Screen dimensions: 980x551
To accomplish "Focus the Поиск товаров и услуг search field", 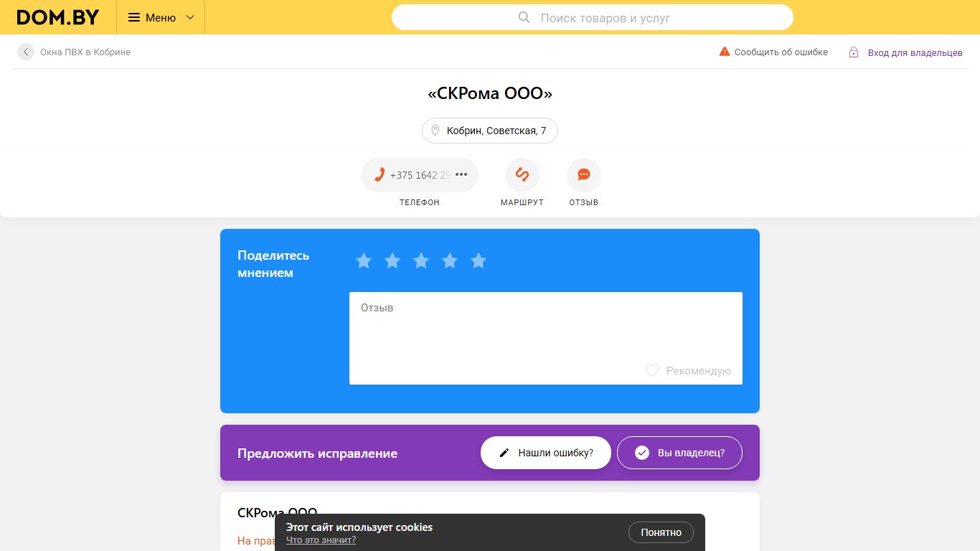I will (593, 17).
